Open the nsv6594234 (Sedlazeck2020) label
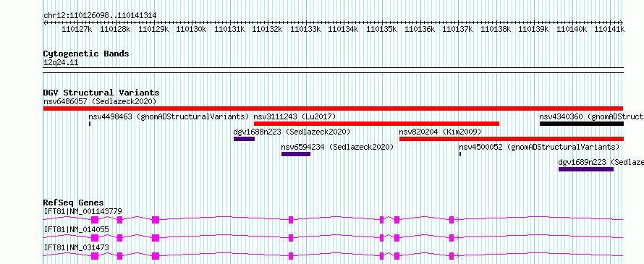 pyautogui.click(x=337, y=147)
